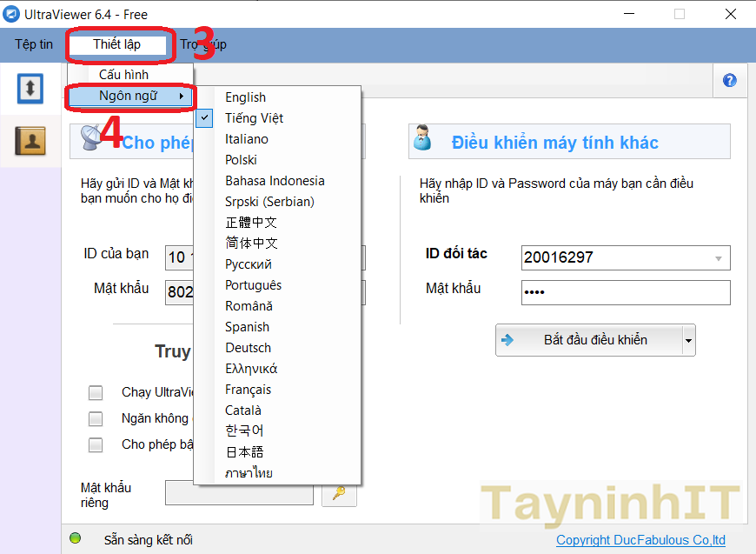The height and width of the screenshot is (554, 756).
Task: Expand the Ngôn ngữ submenu
Action: tap(130, 97)
